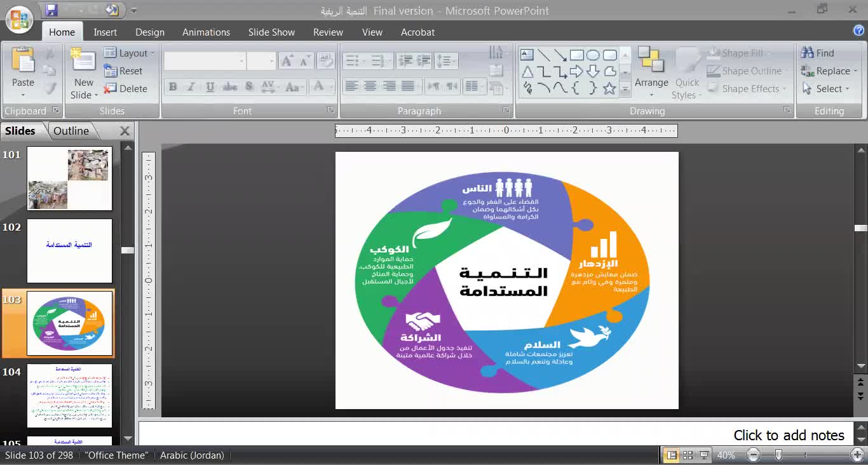Toggle Italic formatting

click(x=191, y=87)
